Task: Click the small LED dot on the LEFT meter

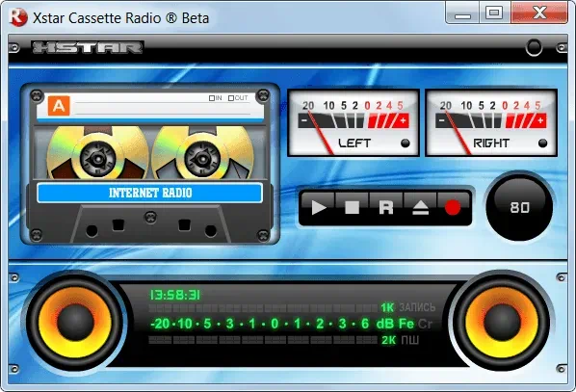Action: pyautogui.click(x=406, y=144)
